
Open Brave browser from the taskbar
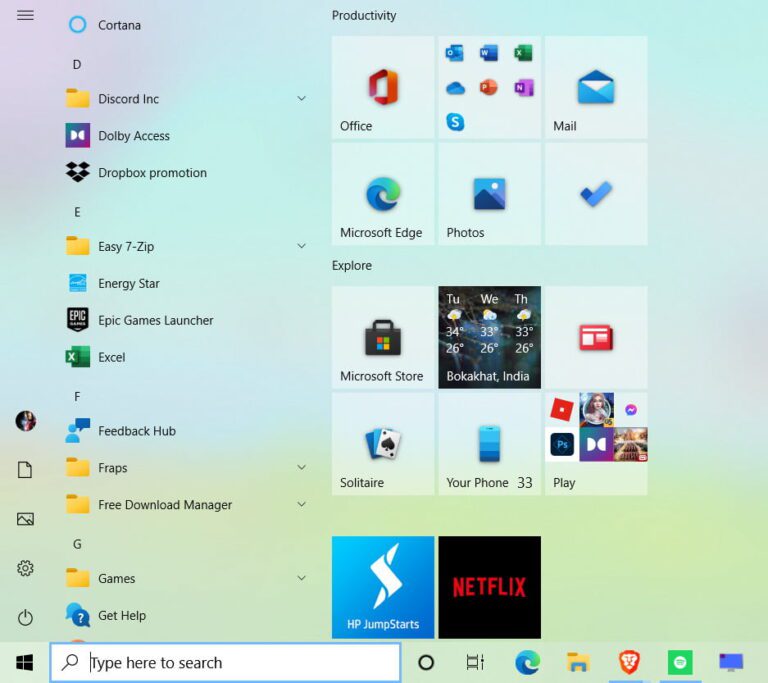tap(629, 662)
